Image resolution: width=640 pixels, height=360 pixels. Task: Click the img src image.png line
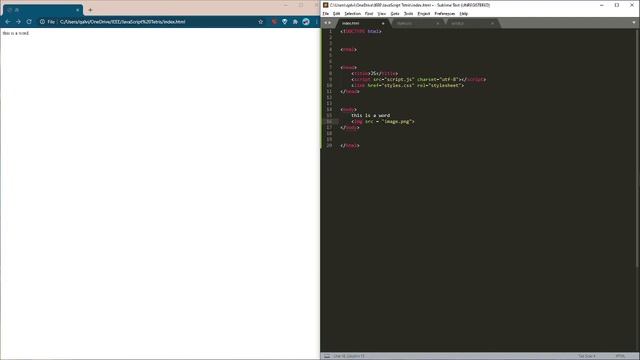(383, 121)
